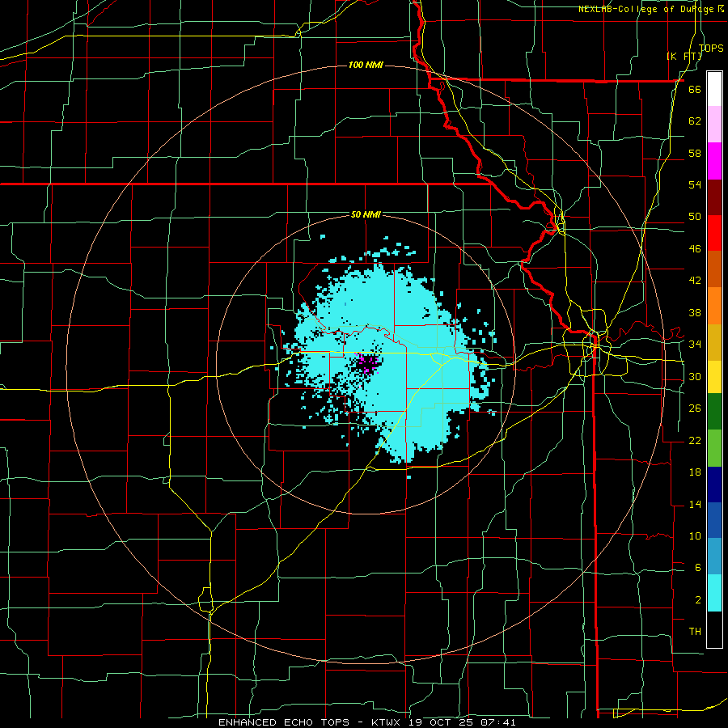The width and height of the screenshot is (728, 728).
Task: Click the KTWX radar station identifier
Action: click(385, 722)
